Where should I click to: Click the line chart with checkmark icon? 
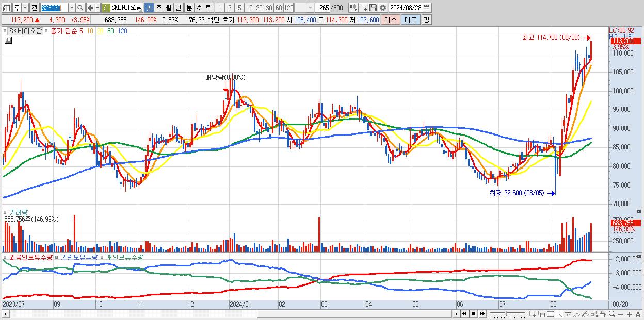tap(362, 8)
